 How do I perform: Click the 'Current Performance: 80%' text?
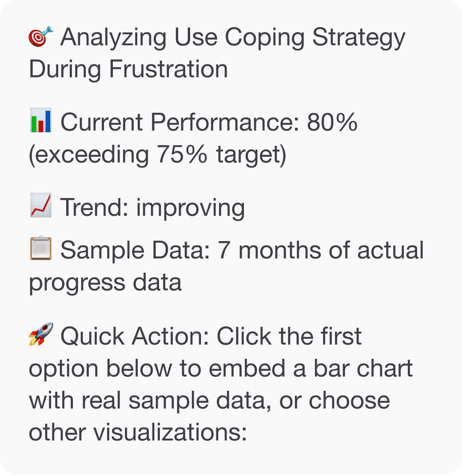click(x=209, y=122)
